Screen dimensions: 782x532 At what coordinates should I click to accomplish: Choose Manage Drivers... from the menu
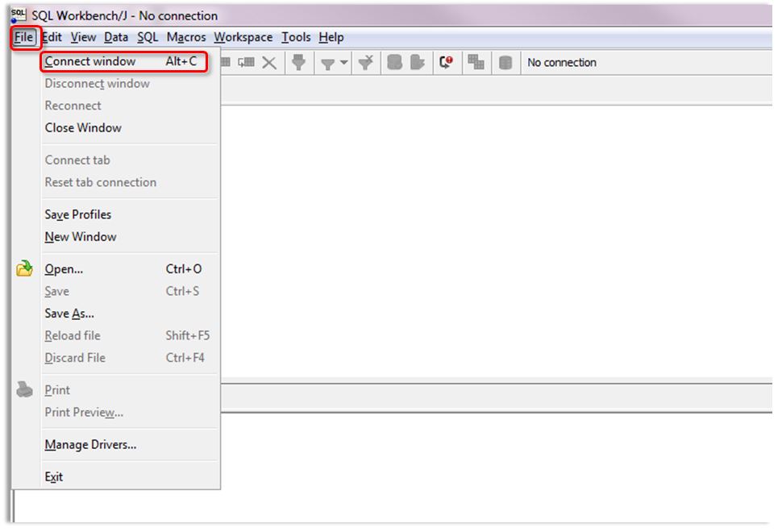[131, 445]
